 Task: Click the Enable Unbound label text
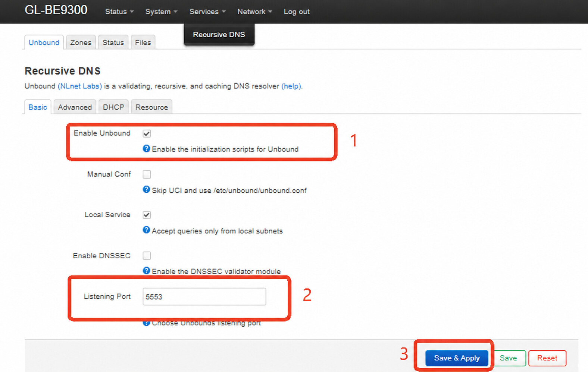pyautogui.click(x=102, y=133)
